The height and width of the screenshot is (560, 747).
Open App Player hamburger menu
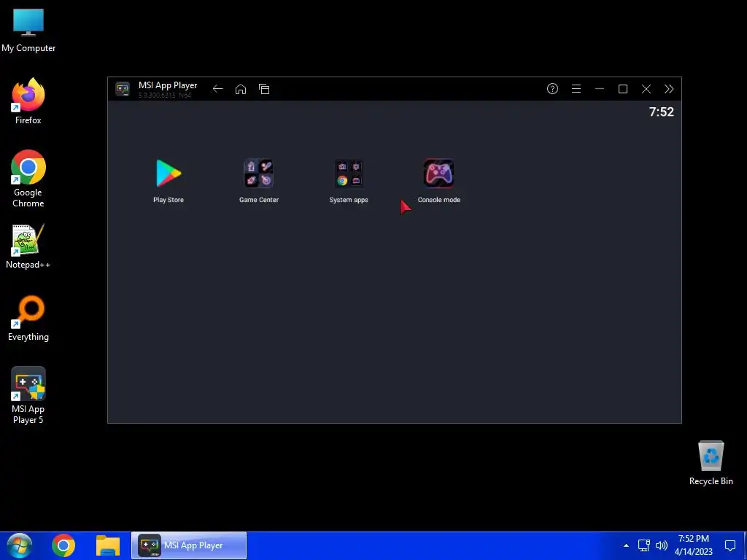pos(576,88)
